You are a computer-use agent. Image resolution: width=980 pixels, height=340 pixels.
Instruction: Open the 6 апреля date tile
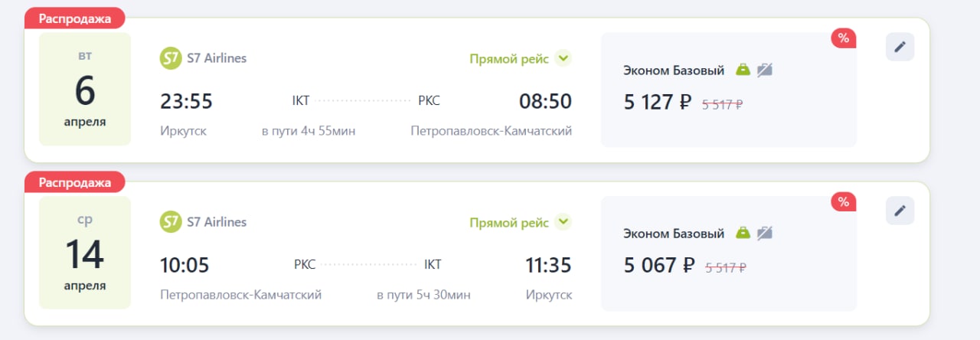[85, 89]
